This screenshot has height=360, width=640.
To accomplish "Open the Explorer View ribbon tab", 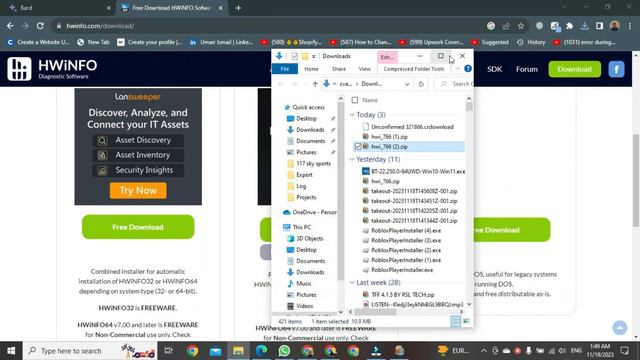I will (x=364, y=69).
